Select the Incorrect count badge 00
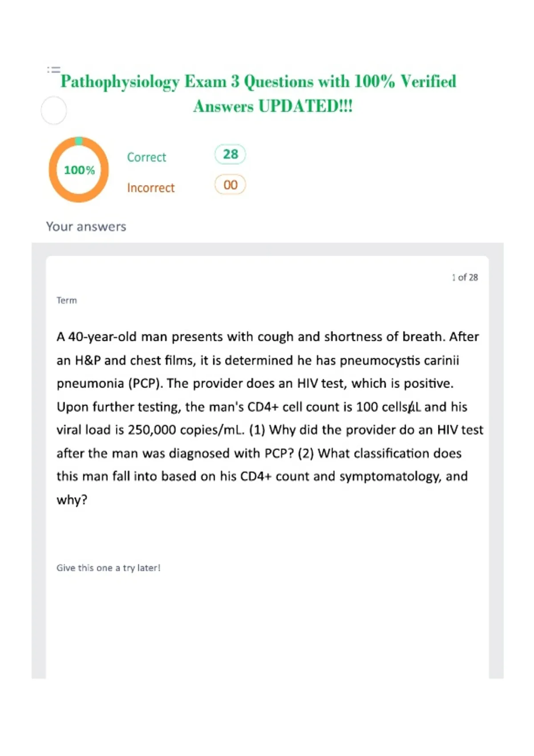534x756 pixels. coord(230,185)
